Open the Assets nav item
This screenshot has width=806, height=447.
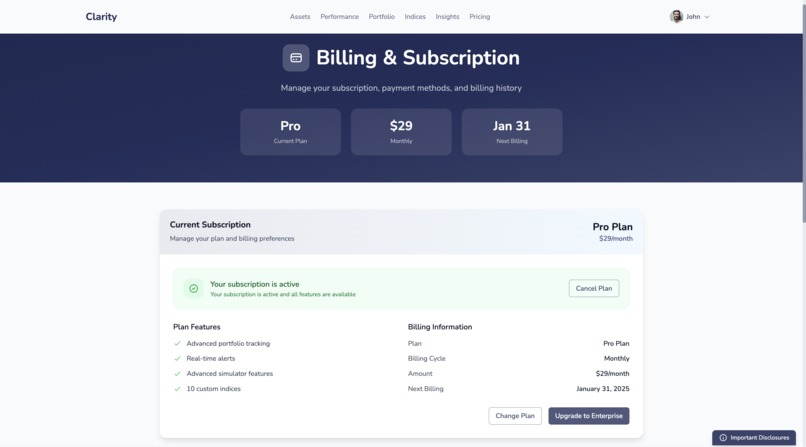tap(300, 16)
